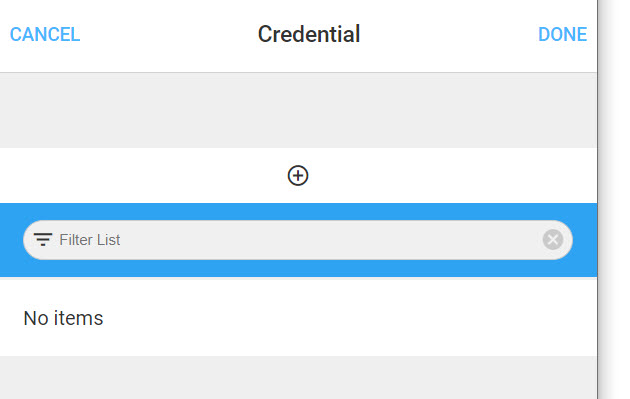630x399 pixels.
Task: Click the gray area above the add row
Action: pyautogui.click(x=299, y=110)
